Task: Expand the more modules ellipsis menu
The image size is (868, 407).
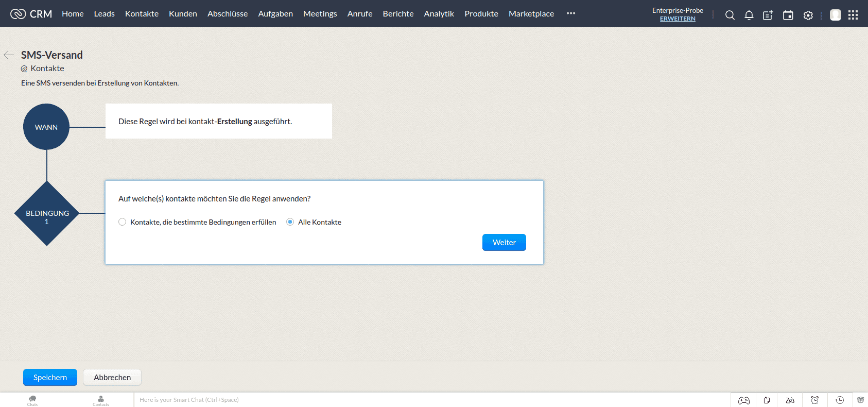Action: tap(571, 13)
